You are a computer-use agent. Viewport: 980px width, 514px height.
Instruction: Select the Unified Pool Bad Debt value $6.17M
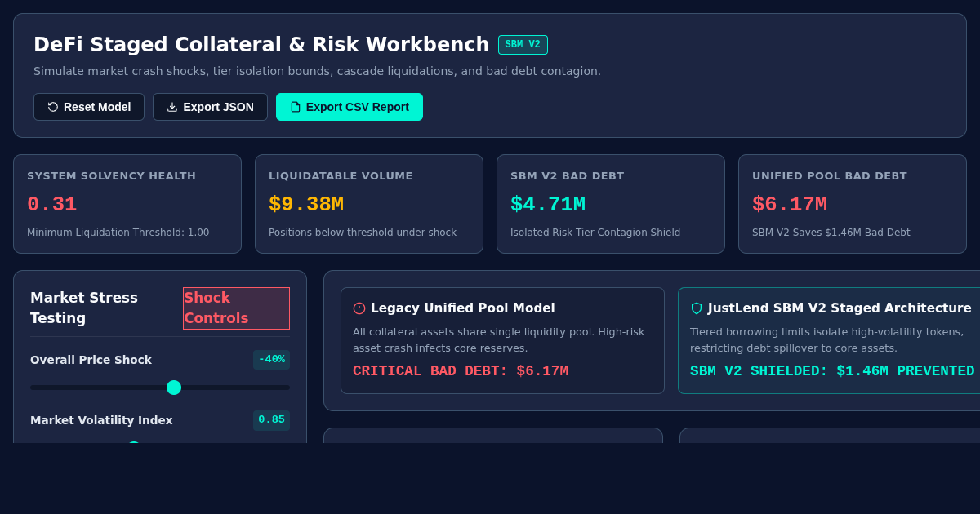click(x=790, y=205)
